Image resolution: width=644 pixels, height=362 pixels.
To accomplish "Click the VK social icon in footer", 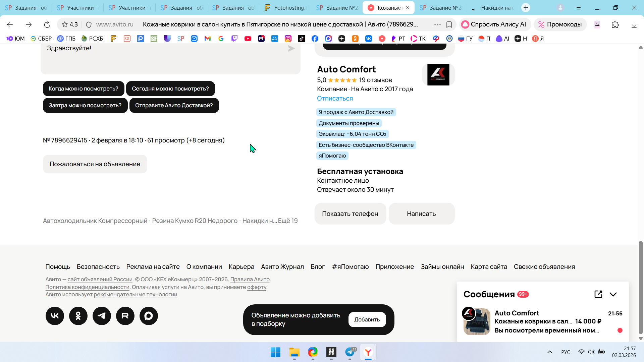I will (55, 316).
